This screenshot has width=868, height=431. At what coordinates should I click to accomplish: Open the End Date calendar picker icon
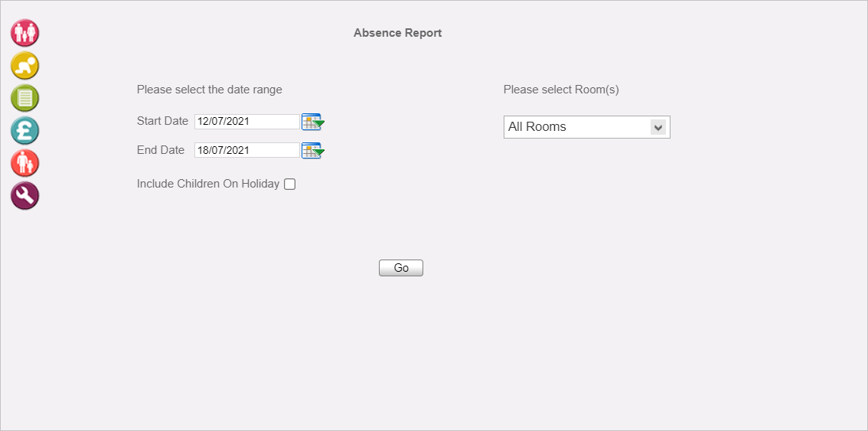(x=313, y=150)
